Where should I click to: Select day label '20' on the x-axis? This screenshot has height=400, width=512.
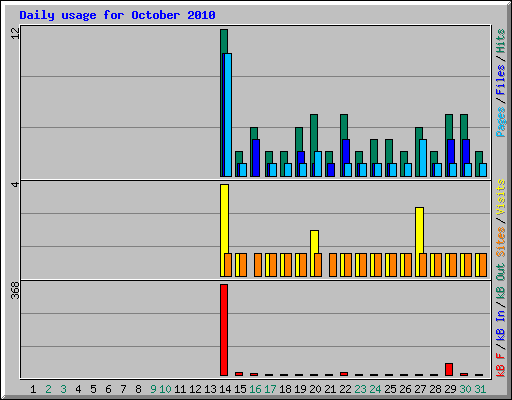315,389
